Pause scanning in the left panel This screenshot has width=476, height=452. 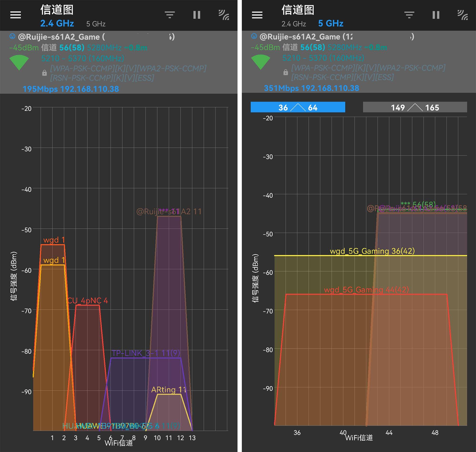(x=197, y=15)
